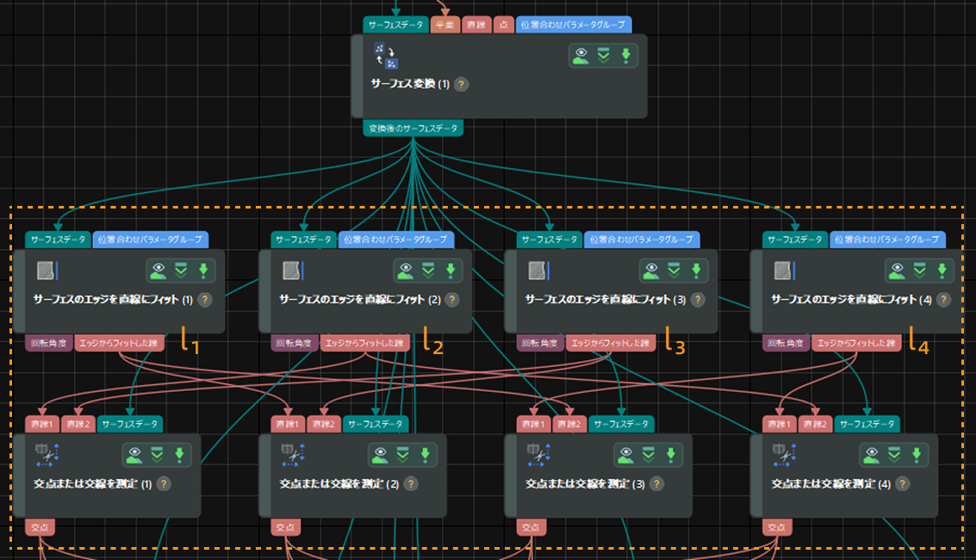Click green run arrow on エッジを直線にフィット (4)
This screenshot has height=560, width=976.
coord(942,271)
